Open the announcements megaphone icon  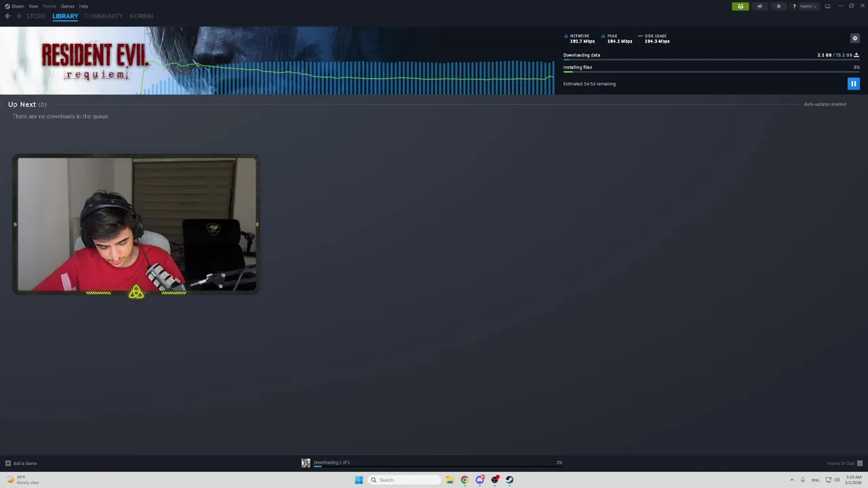click(759, 6)
